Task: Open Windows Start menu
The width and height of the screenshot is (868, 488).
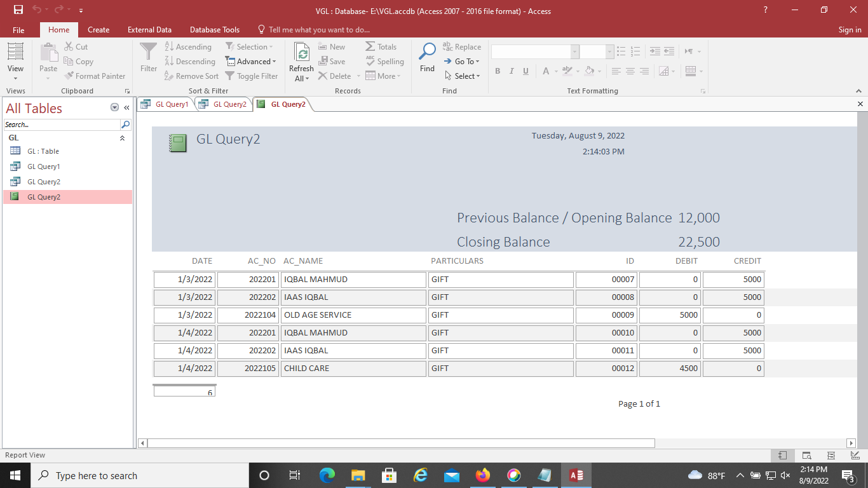Action: tap(15, 475)
